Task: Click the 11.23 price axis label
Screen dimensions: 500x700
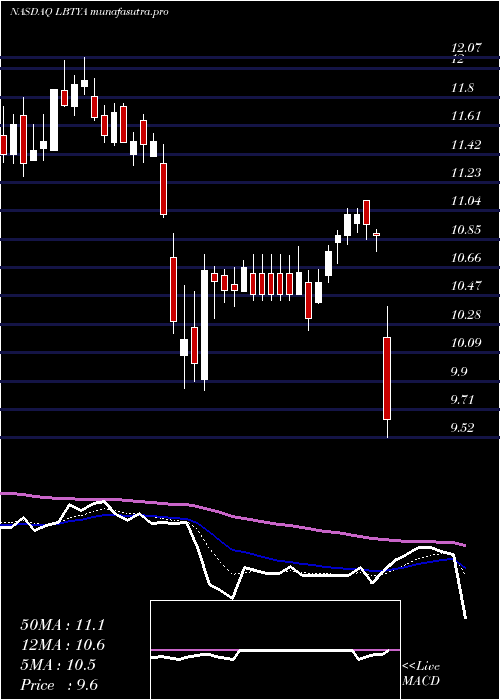Action: (466, 173)
